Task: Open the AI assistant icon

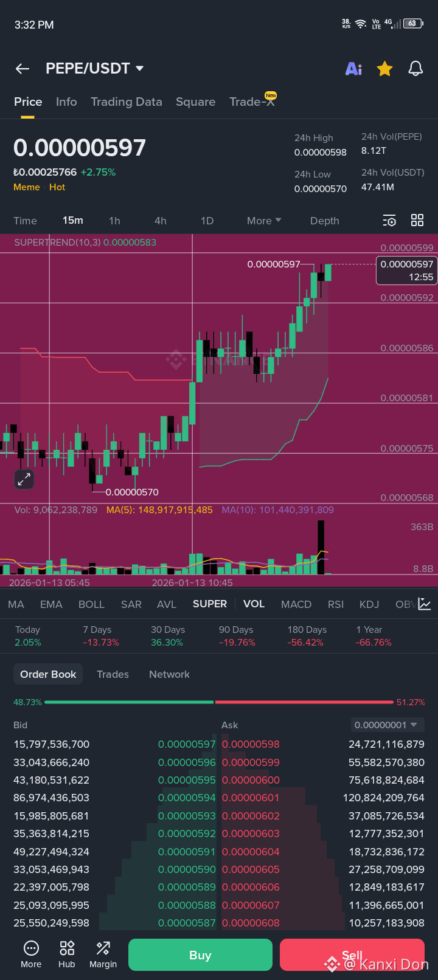Action: tap(353, 69)
